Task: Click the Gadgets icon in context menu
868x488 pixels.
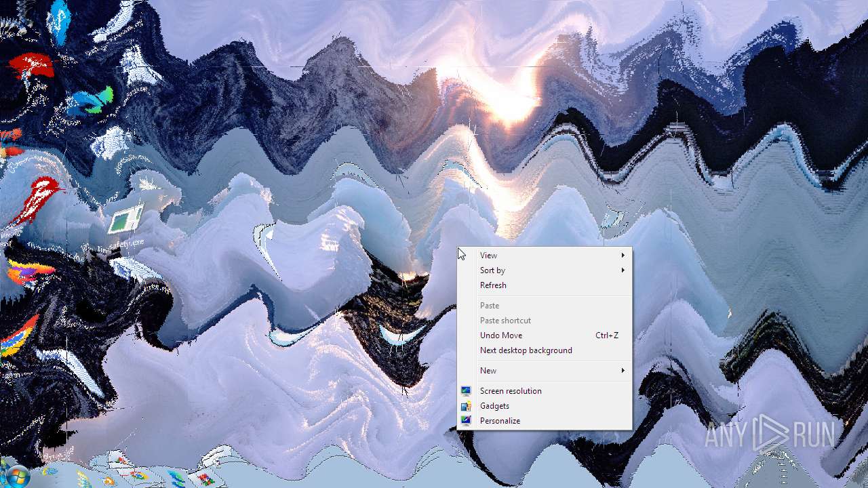Action: (466, 406)
